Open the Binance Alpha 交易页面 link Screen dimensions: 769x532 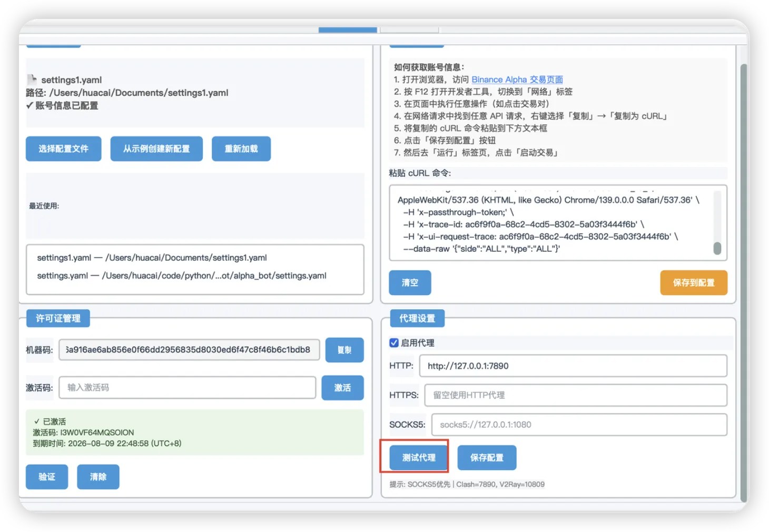[517, 80]
